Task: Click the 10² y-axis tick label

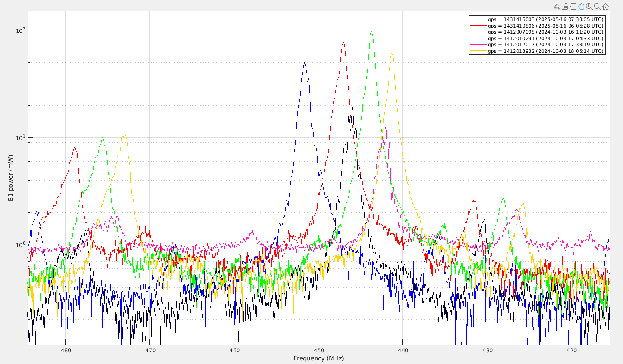Action: (x=20, y=30)
